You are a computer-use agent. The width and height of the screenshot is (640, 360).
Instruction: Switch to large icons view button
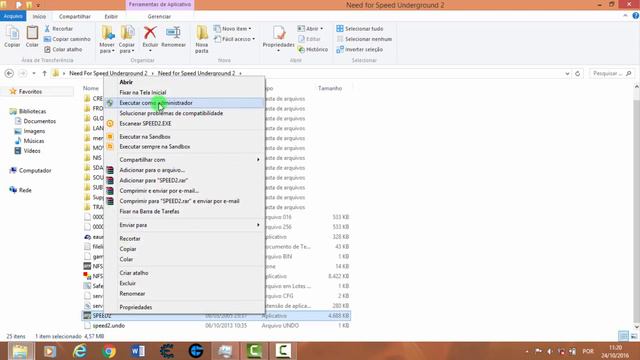click(633, 336)
